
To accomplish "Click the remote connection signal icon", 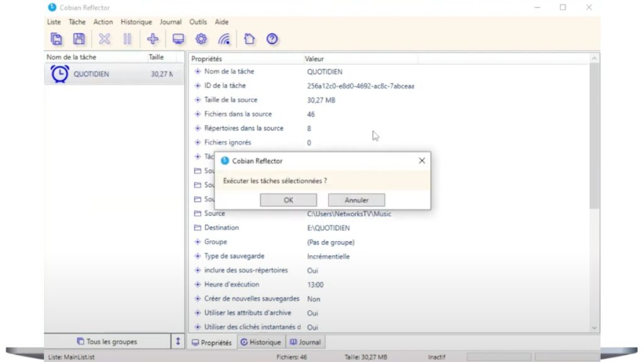I will click(x=225, y=39).
